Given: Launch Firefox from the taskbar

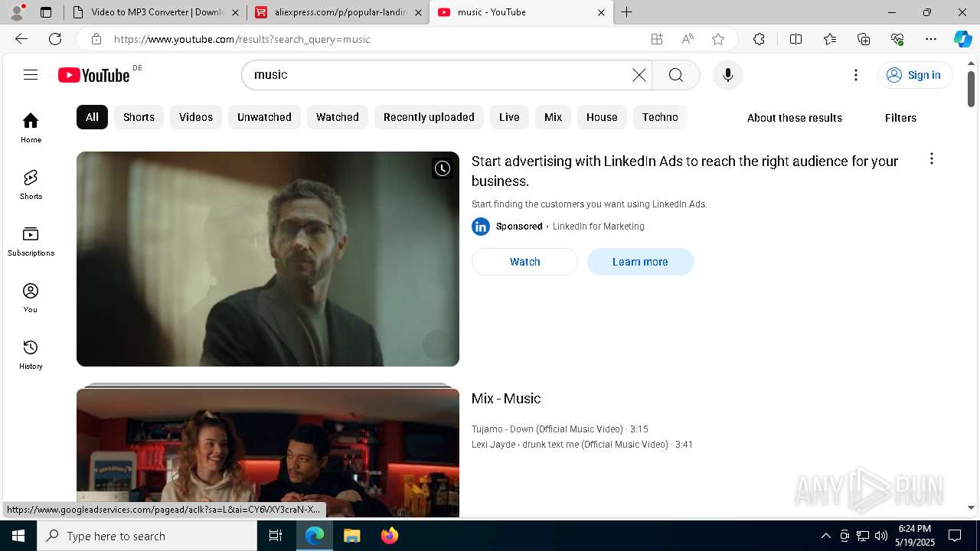Looking at the screenshot, I should [x=390, y=536].
